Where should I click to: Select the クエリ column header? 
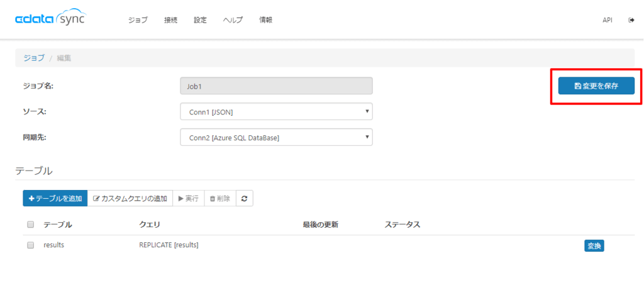coord(150,225)
